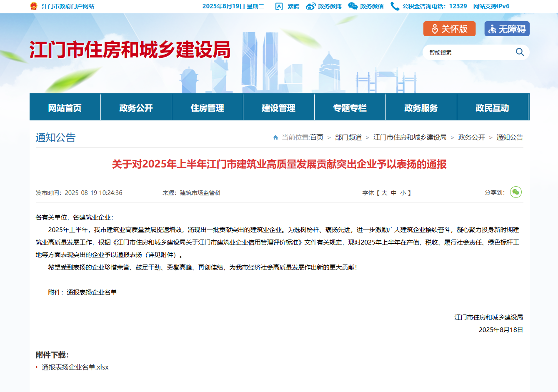
Task: Click the WeChat share icon
Action: click(515, 192)
